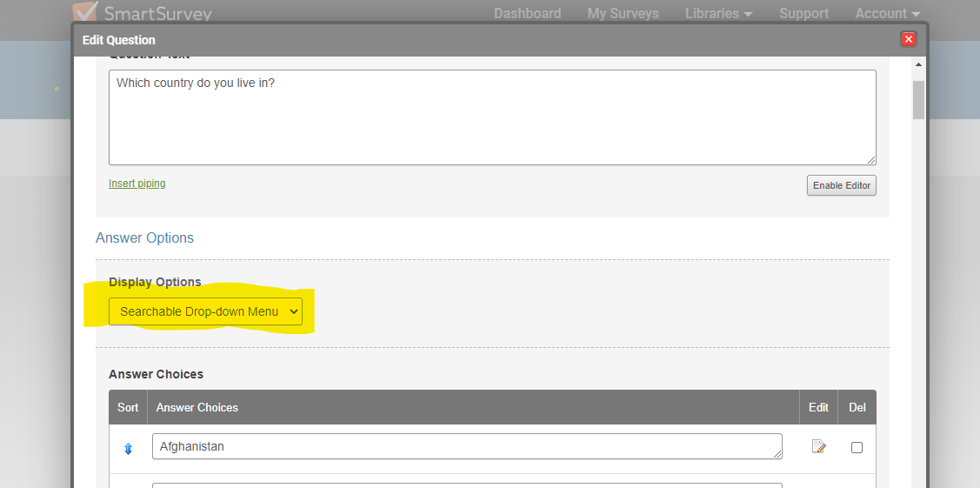
Task: Open My Surveys from the top navigation
Action: [623, 13]
